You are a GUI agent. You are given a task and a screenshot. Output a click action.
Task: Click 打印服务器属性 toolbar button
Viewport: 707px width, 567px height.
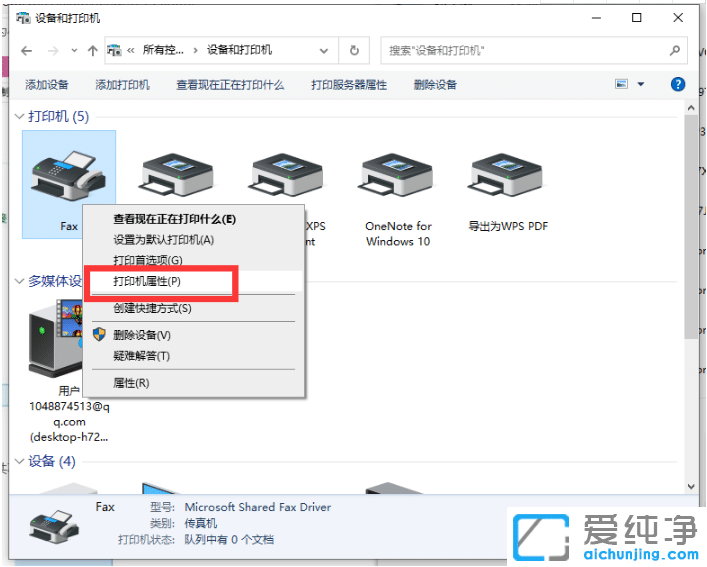coord(349,85)
